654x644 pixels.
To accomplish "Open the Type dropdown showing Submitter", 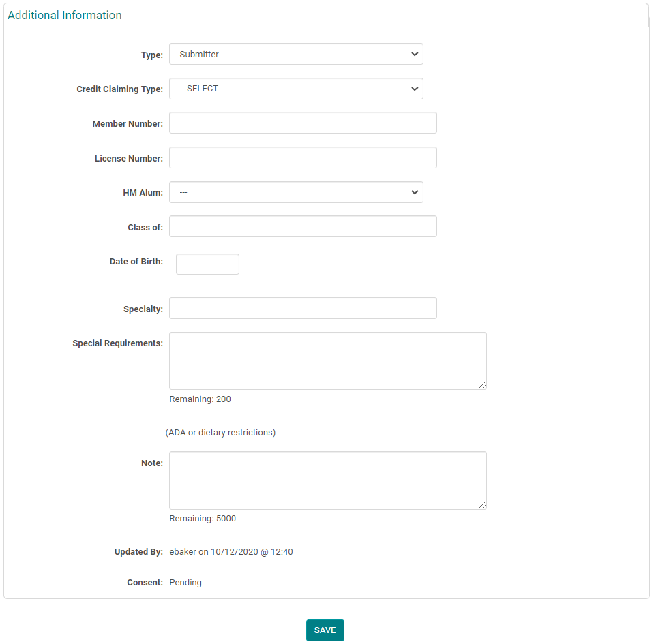I will [x=296, y=55].
